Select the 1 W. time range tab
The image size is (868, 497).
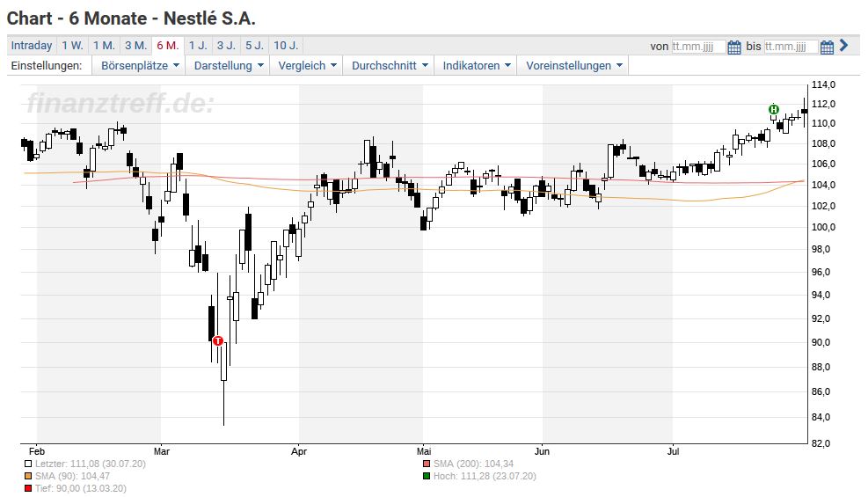click(72, 46)
